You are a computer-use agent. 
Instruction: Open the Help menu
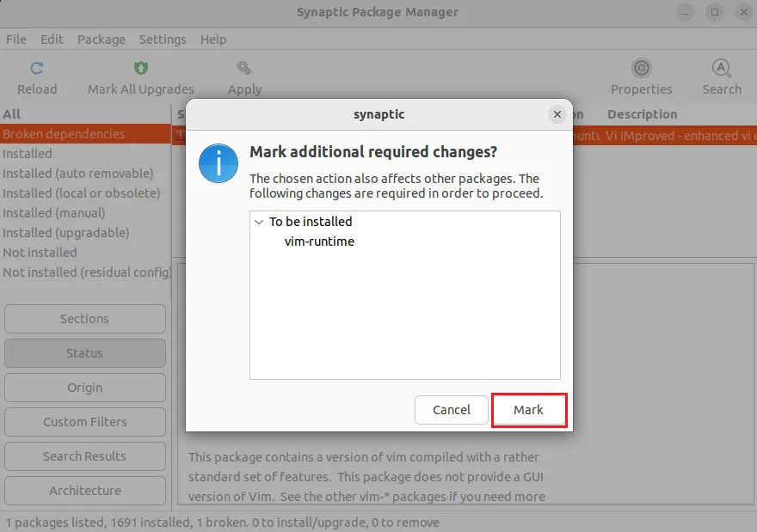213,40
